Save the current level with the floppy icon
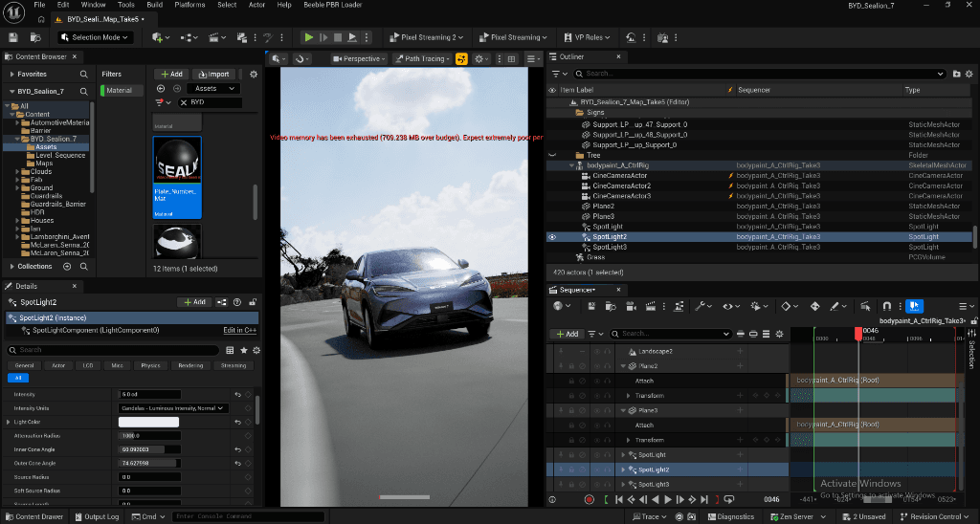The width and height of the screenshot is (980, 524). (x=13, y=37)
